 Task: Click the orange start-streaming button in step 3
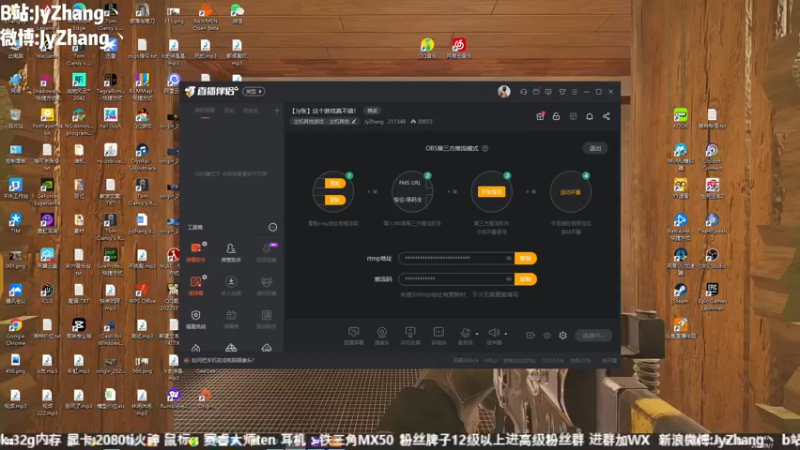click(491, 191)
